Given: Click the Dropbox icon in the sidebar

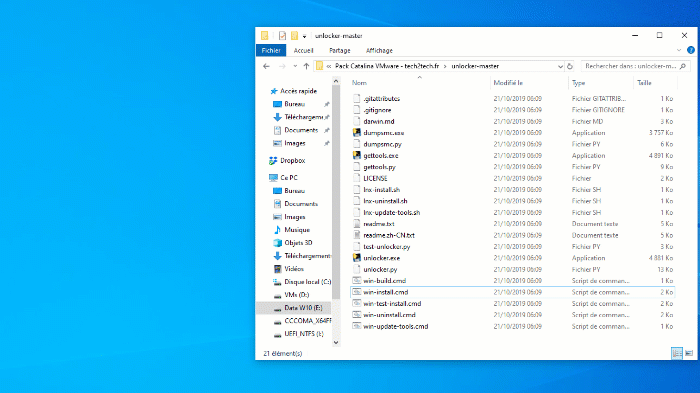Looking at the screenshot, I should coord(273,160).
